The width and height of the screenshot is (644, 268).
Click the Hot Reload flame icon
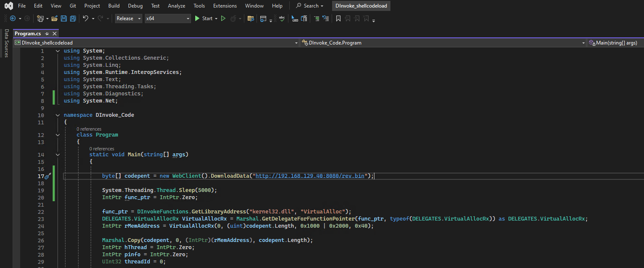233,18
